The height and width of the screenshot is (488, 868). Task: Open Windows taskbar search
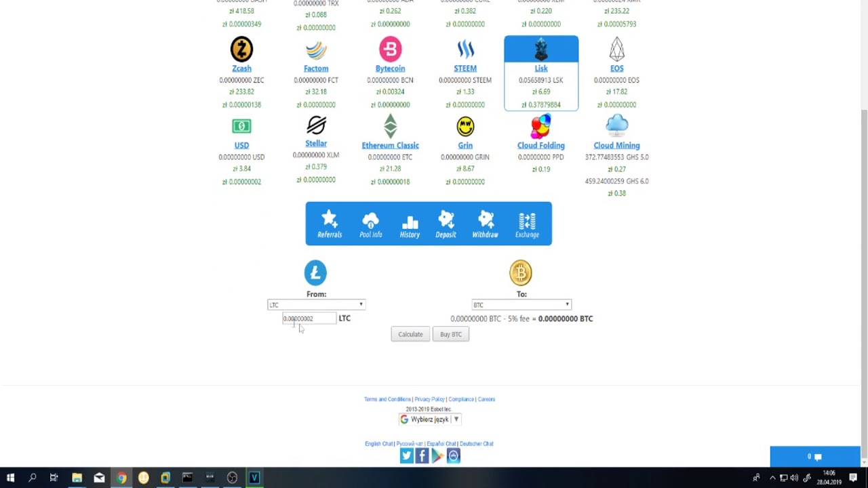click(32, 478)
